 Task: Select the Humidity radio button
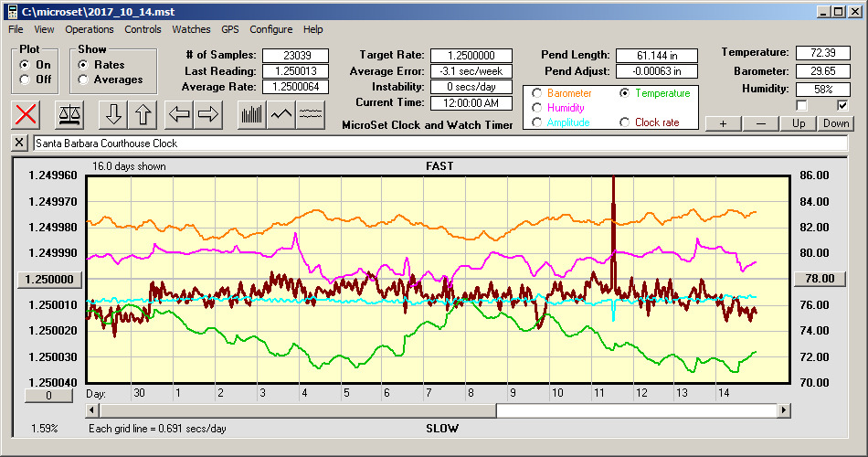pos(536,108)
